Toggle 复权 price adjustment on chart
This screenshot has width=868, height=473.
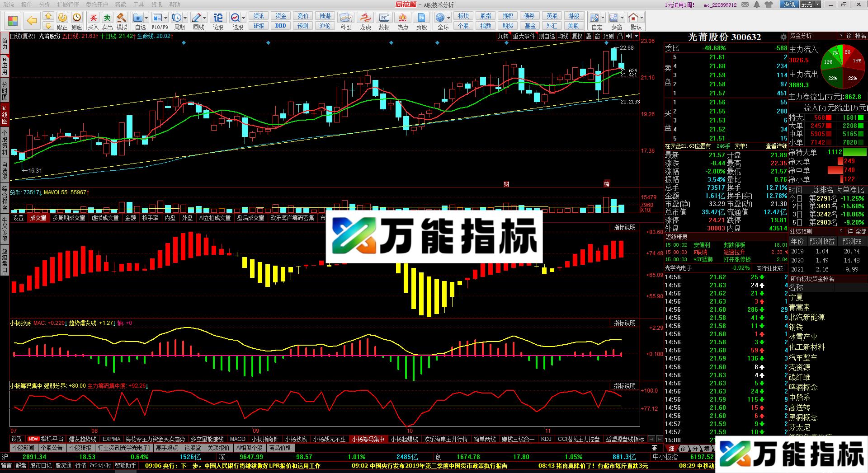[577, 36]
